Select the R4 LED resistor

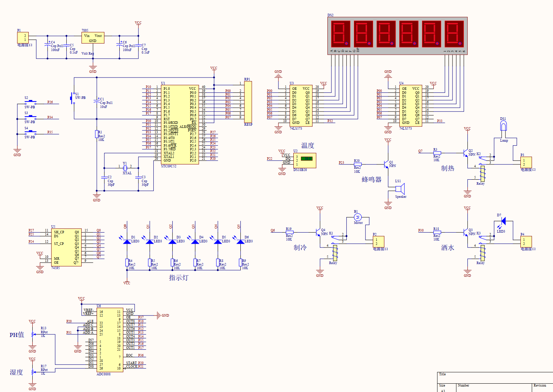(127, 263)
